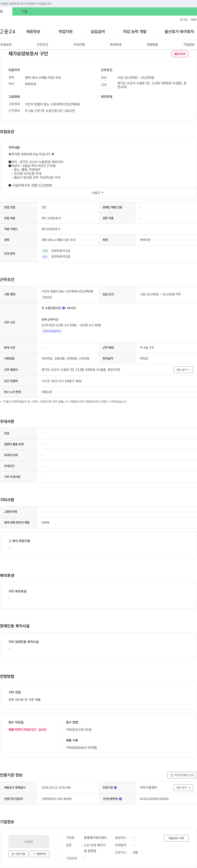The width and height of the screenshot is (197, 868).
Task: Click the 파견근로 tag
Action: tap(47, 298)
